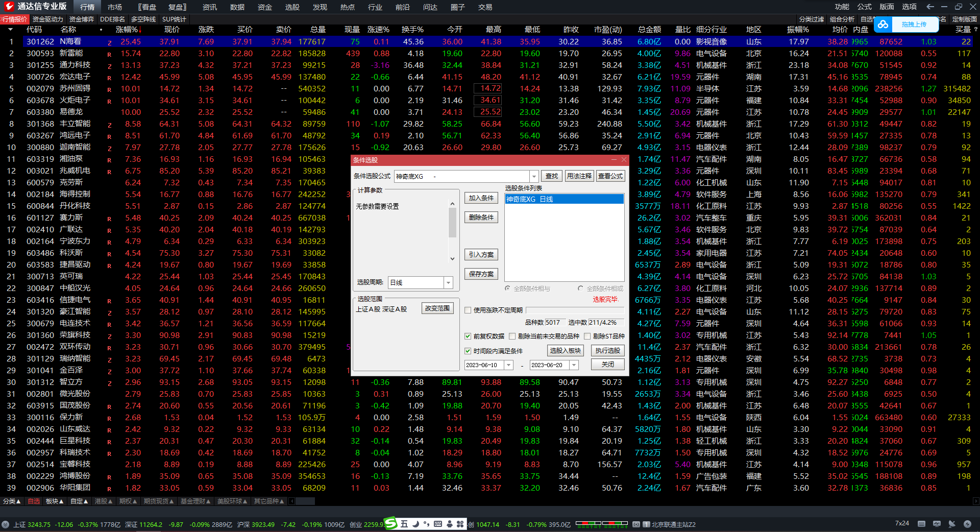Open the 条件选股公式 dropdown arrow
This screenshot has width=980, height=532.
(534, 177)
